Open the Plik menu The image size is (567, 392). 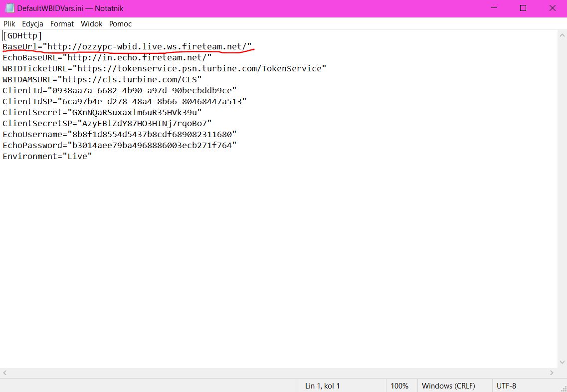pyautogui.click(x=9, y=24)
